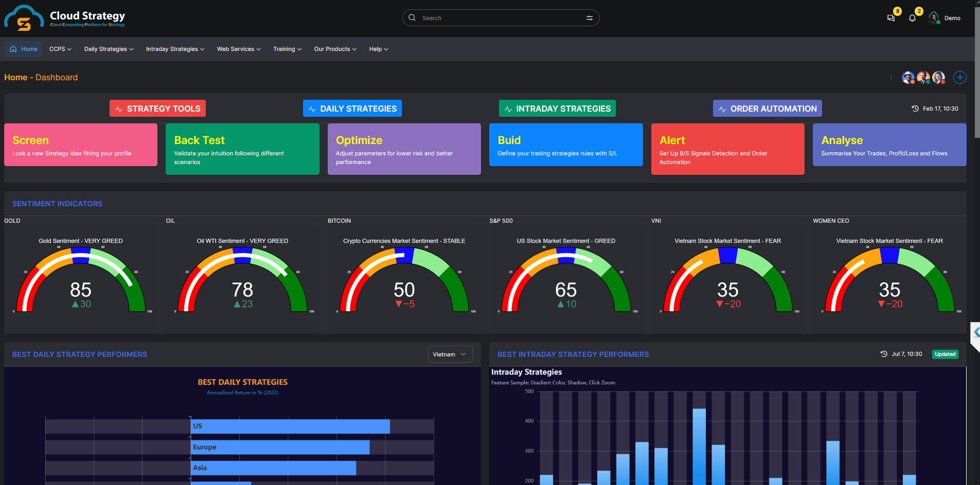Click the search filter settings icon

pos(589,18)
